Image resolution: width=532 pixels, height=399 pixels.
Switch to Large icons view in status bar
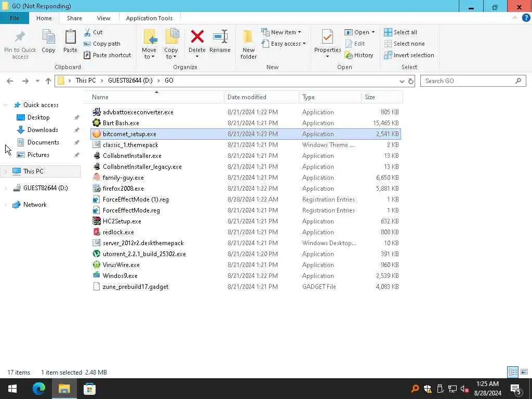pos(524,372)
